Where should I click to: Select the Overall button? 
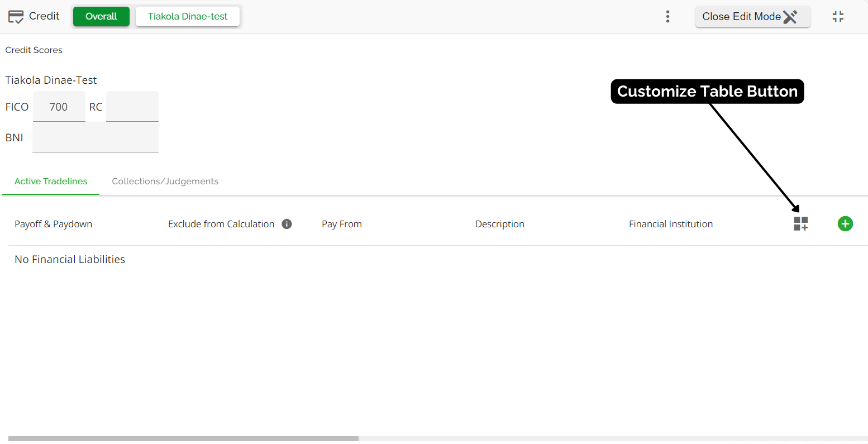(x=101, y=17)
